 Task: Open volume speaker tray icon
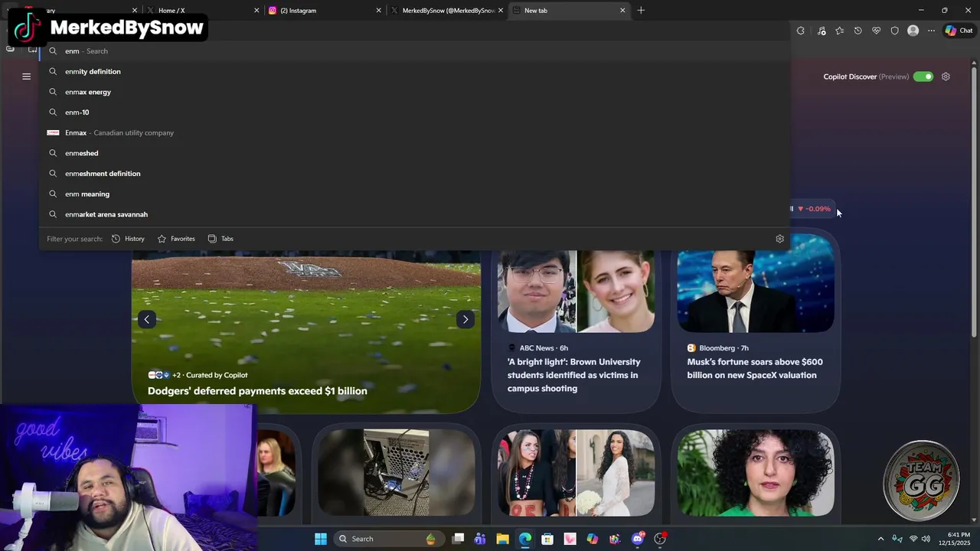(x=926, y=539)
